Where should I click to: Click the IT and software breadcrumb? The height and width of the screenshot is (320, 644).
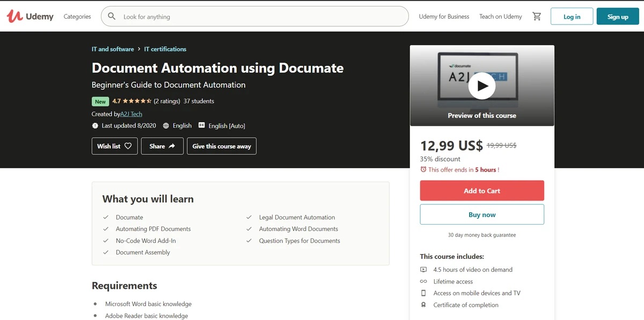(x=113, y=49)
